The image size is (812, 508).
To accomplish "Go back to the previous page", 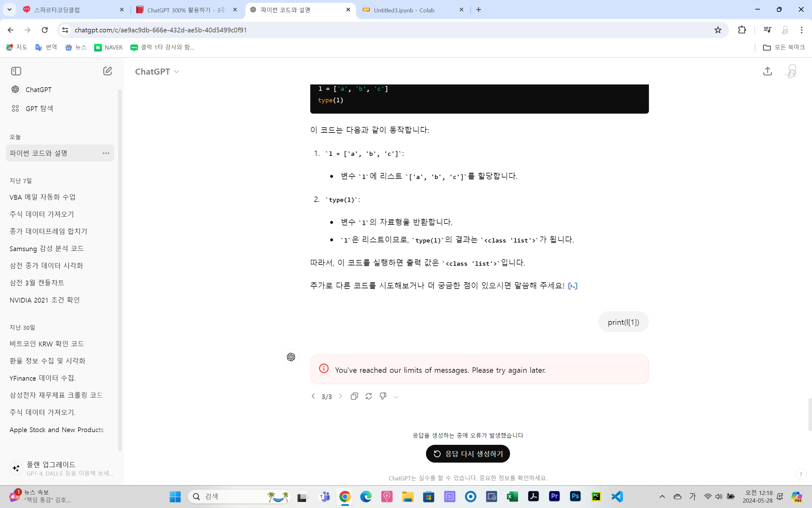I will [x=10, y=30].
